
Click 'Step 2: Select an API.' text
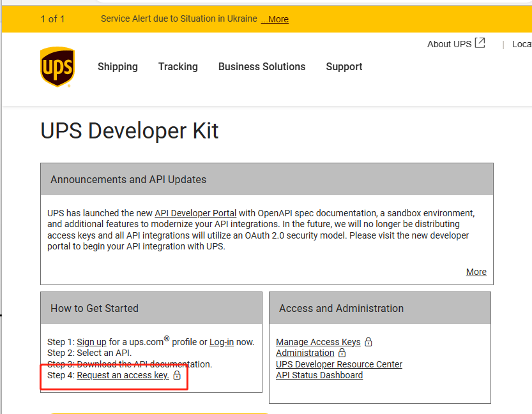coord(89,353)
